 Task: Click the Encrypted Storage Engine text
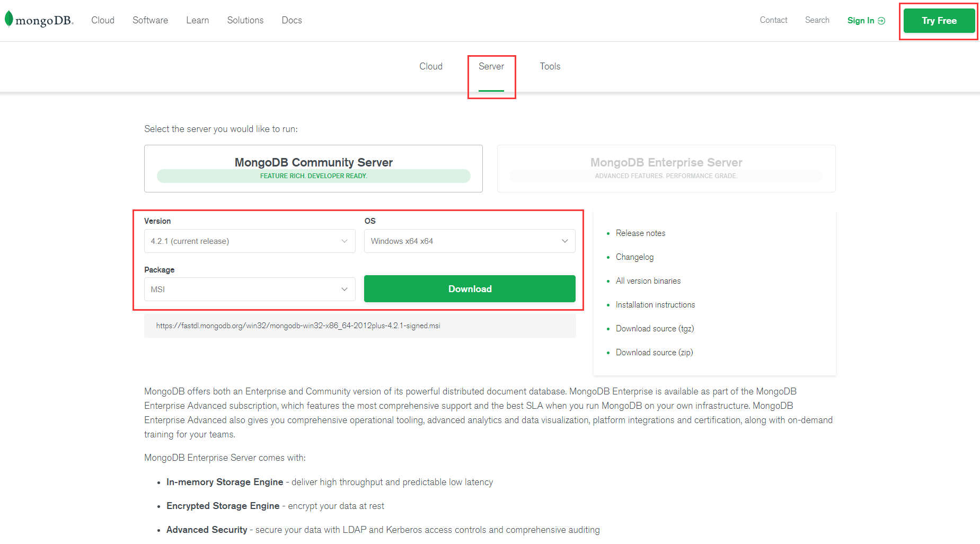(x=223, y=506)
